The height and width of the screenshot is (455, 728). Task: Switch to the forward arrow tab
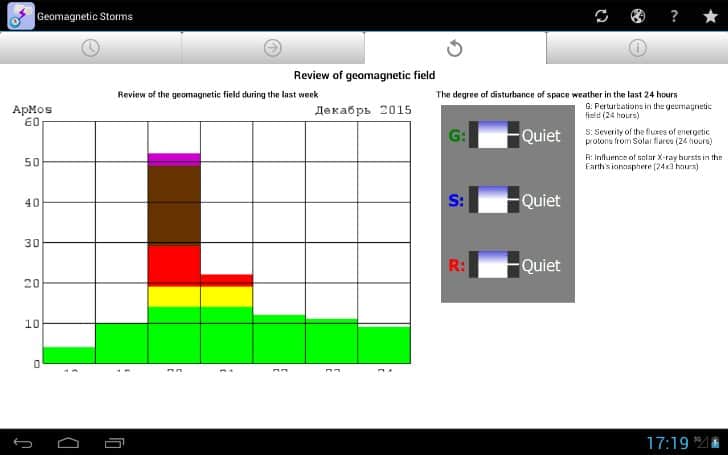click(x=272, y=48)
